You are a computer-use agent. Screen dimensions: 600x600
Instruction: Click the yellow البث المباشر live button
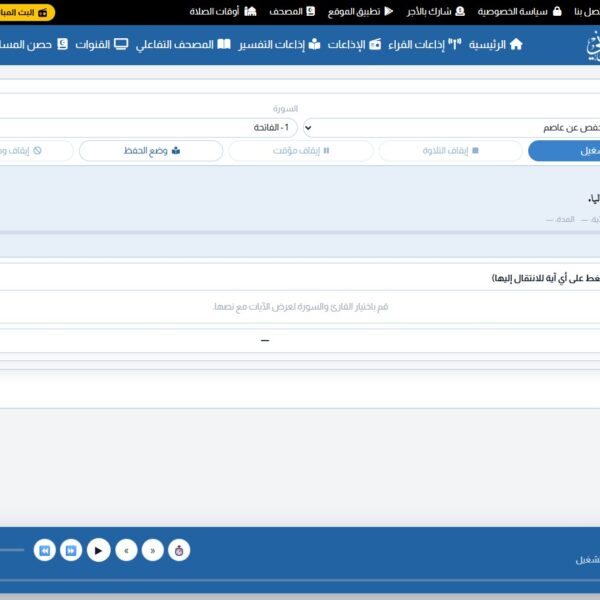point(27,13)
